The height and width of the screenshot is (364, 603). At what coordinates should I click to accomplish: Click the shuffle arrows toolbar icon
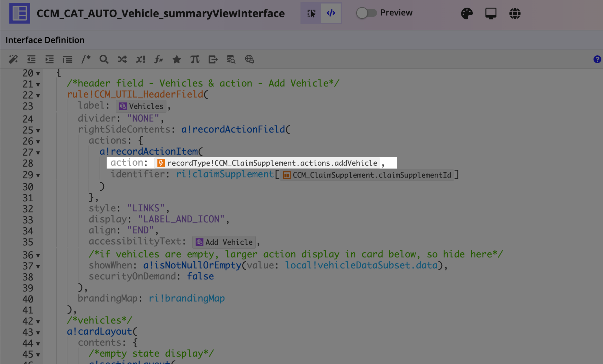click(122, 59)
